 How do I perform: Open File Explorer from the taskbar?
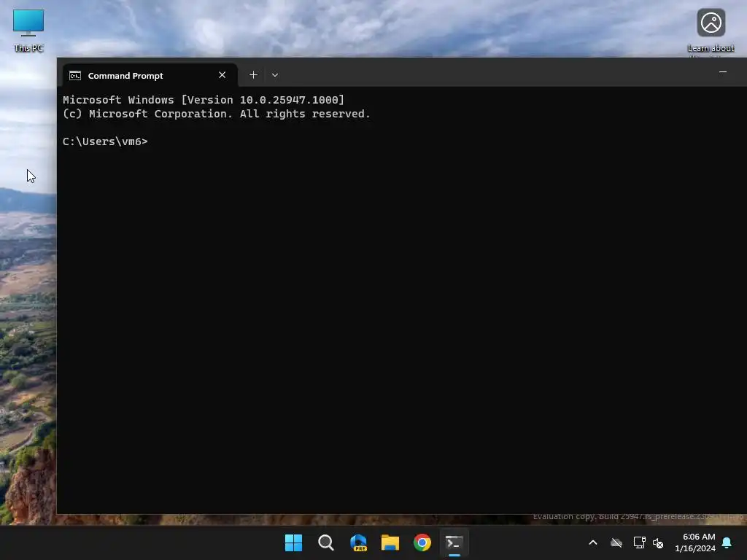(x=390, y=542)
